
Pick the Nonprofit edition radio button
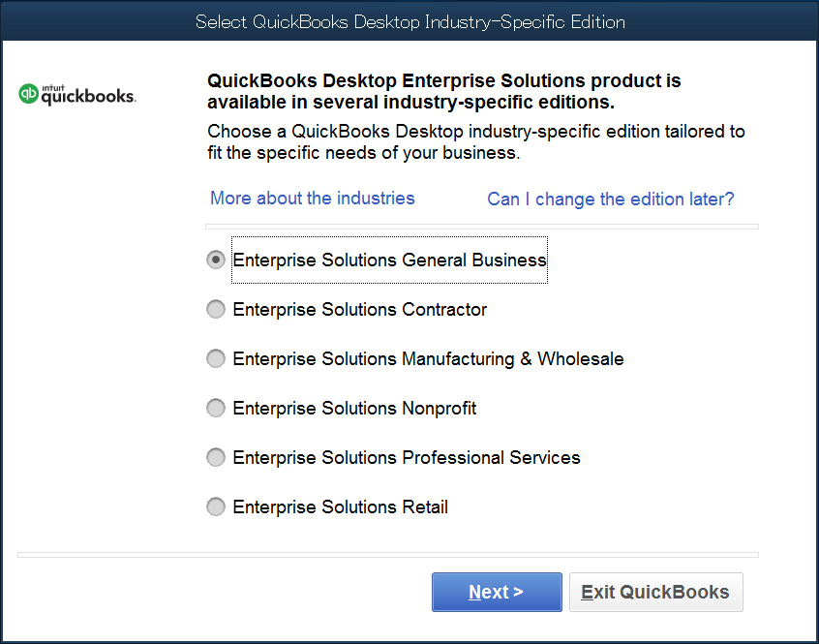(216, 408)
